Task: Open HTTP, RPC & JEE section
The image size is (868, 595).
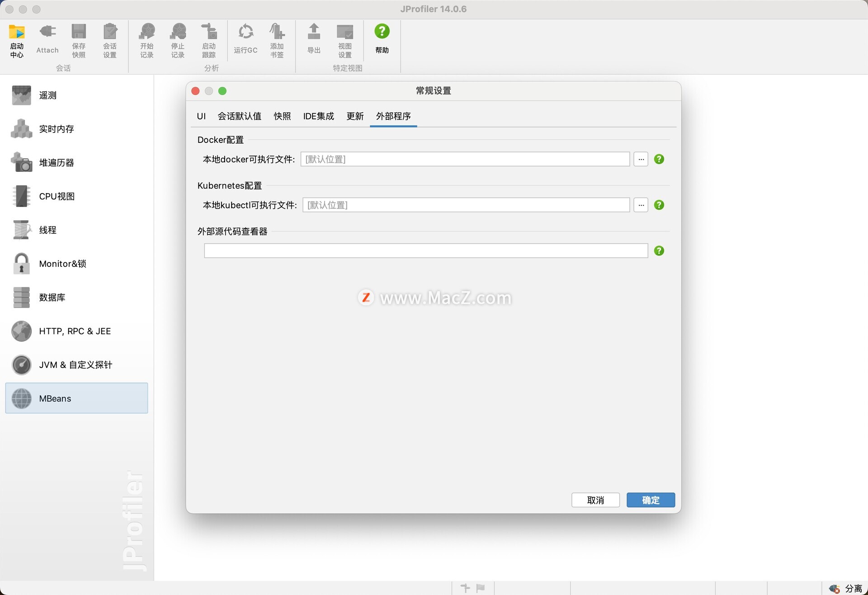Action: pyautogui.click(x=77, y=331)
